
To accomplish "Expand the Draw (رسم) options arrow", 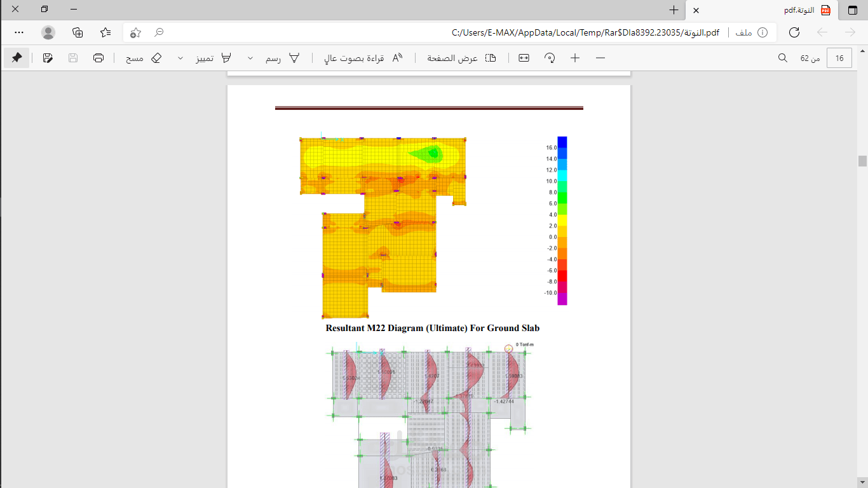I will click(x=250, y=58).
